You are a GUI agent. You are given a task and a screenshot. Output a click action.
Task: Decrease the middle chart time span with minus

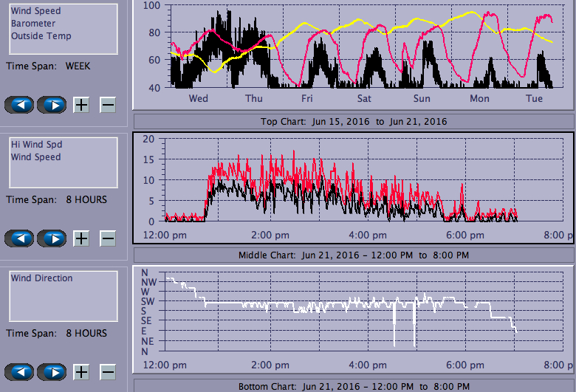[108, 238]
